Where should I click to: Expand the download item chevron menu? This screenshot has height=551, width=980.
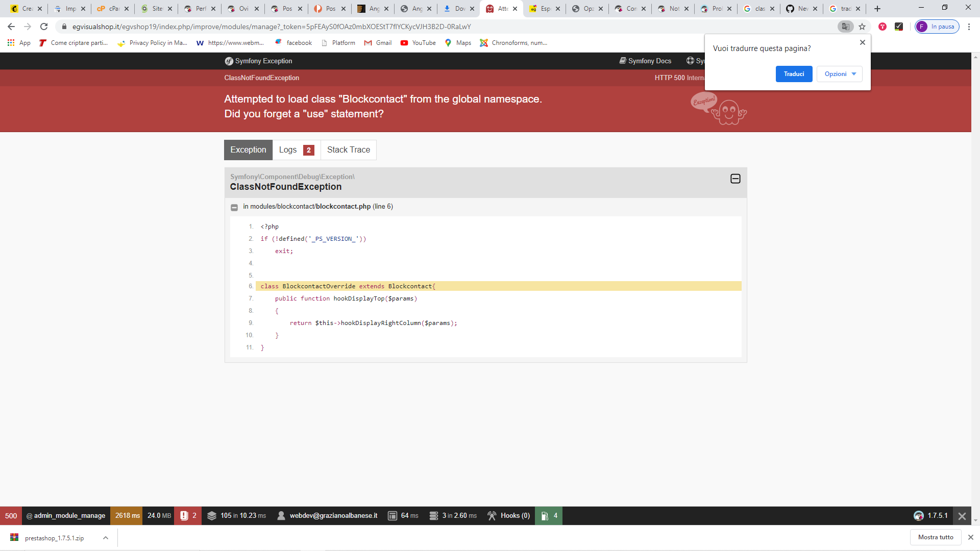(x=106, y=538)
